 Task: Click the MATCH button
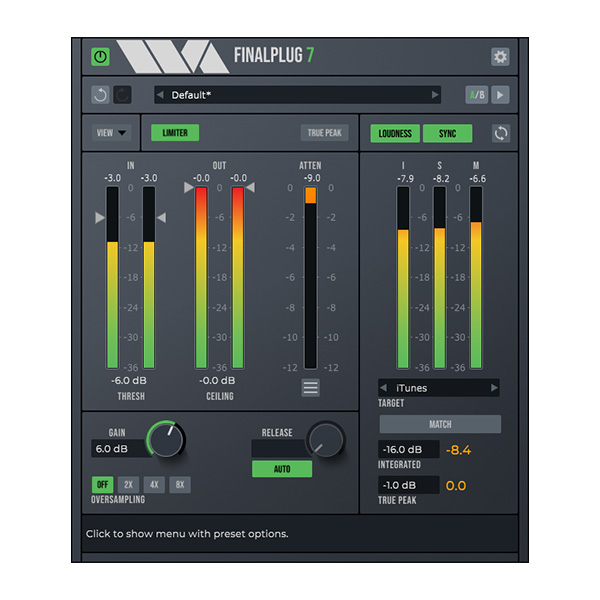[440, 424]
